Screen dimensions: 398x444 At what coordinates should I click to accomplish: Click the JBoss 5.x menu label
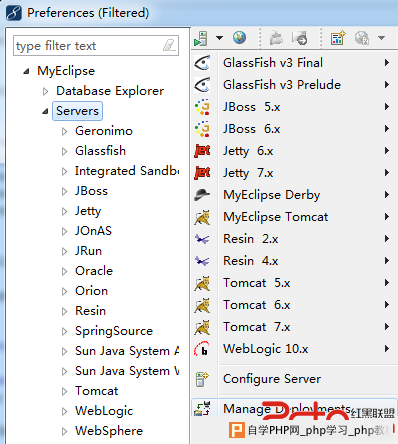coord(252,107)
